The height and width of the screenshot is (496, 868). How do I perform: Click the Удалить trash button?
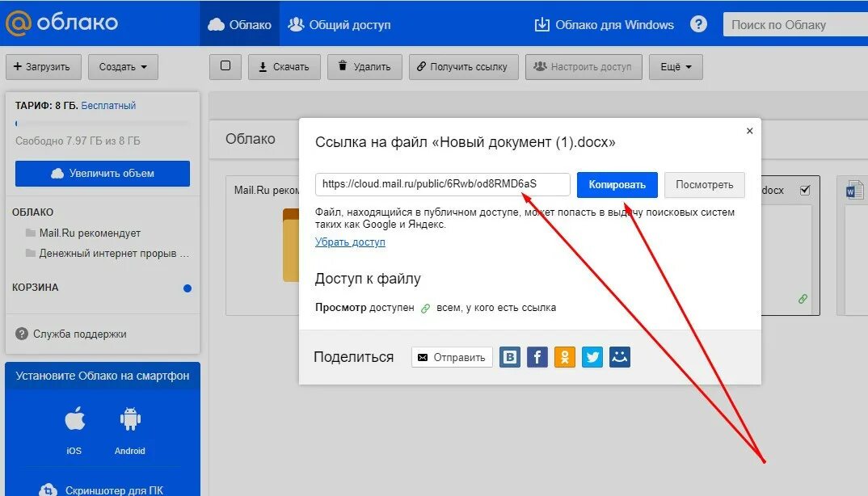click(x=364, y=67)
